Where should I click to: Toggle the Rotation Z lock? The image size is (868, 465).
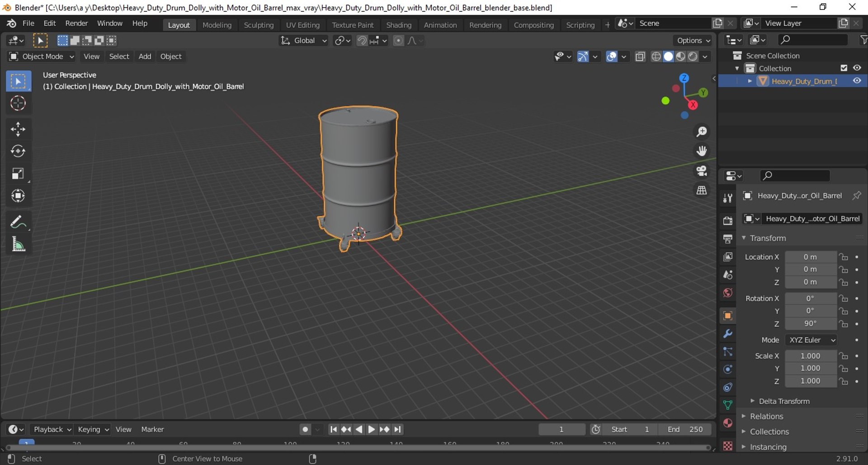(844, 324)
